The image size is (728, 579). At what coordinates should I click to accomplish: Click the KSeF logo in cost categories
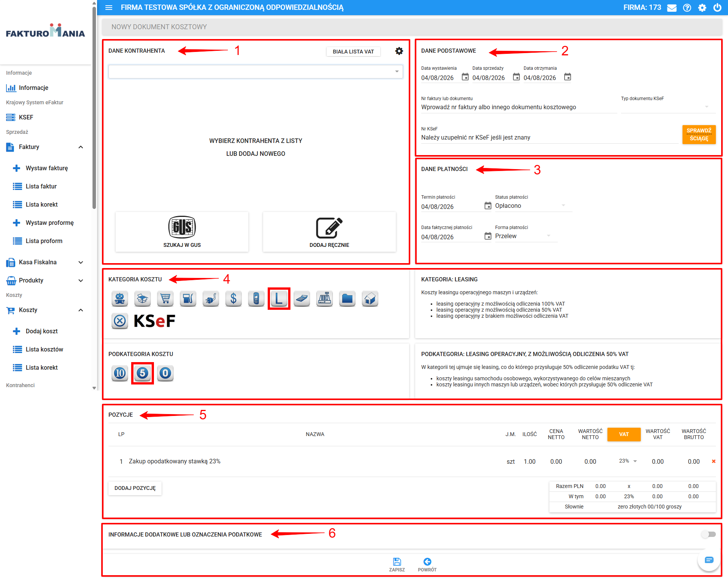click(155, 321)
